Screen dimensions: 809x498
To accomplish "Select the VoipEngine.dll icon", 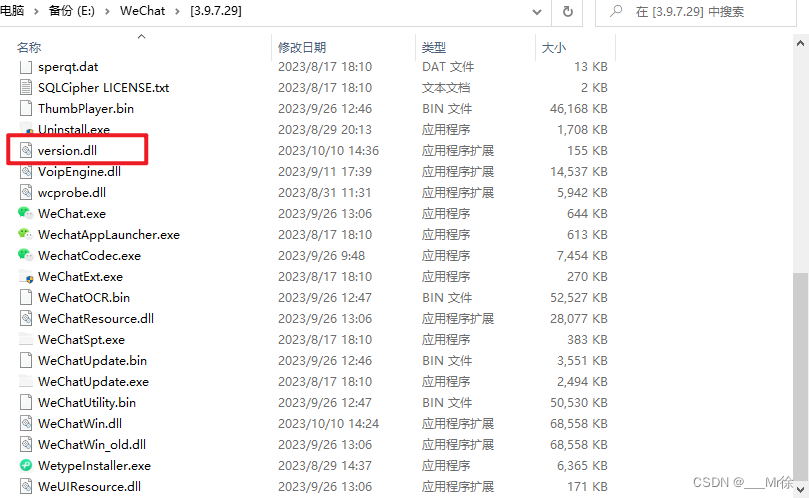I will click(x=26, y=171).
